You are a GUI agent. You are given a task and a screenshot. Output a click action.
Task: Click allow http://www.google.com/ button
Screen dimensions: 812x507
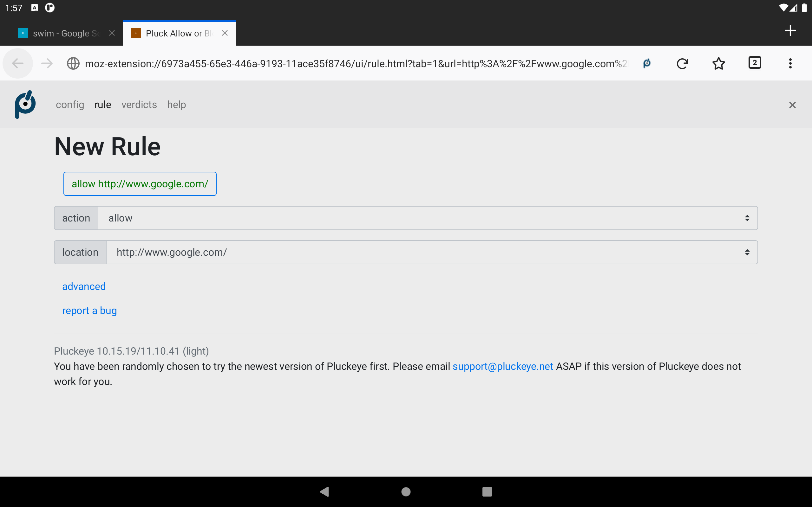coord(140,184)
